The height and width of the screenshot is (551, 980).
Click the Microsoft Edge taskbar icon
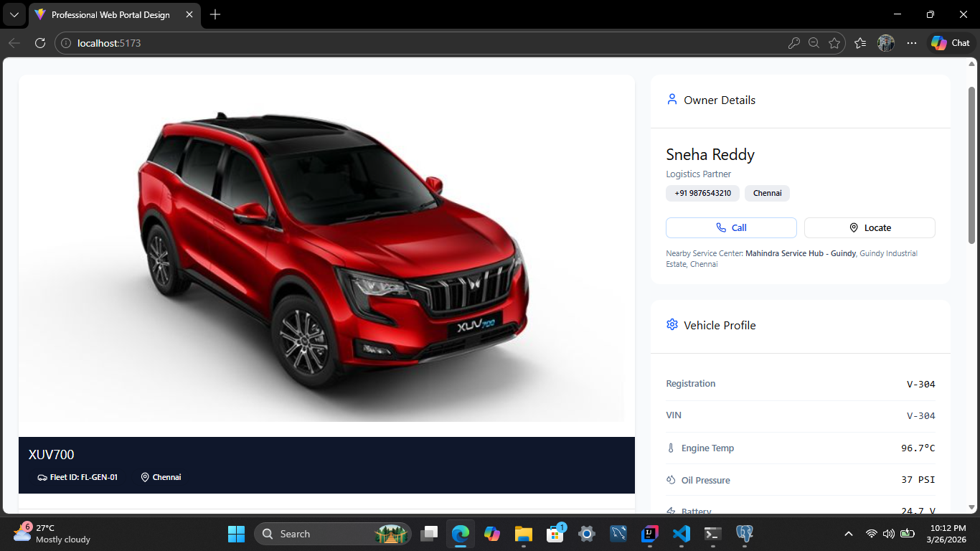click(x=460, y=534)
